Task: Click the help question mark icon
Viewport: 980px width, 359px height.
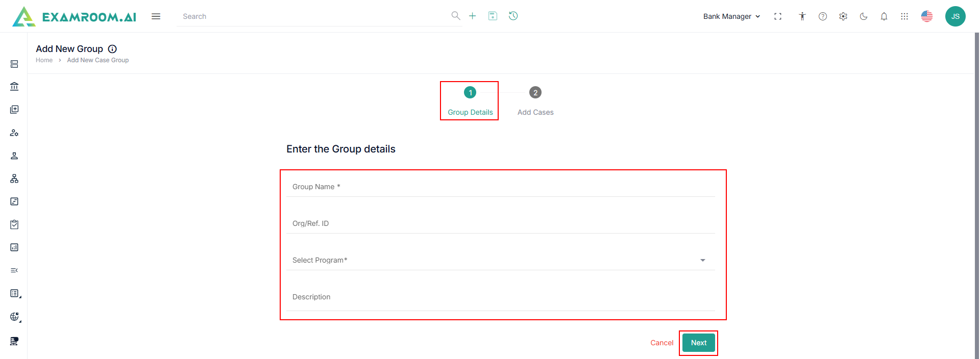Action: click(823, 16)
